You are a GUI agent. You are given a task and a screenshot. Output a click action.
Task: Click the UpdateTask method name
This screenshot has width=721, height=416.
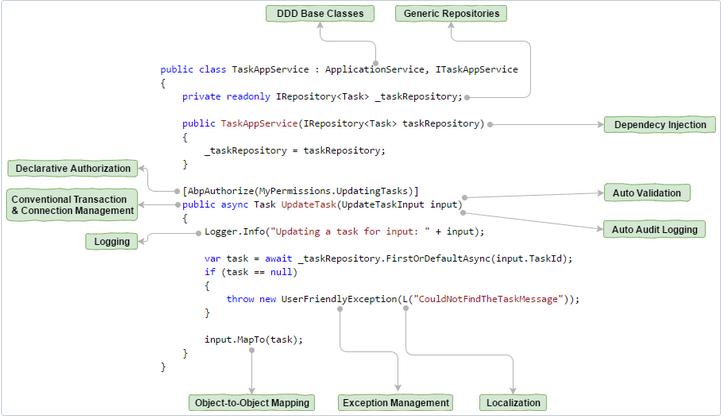(309, 205)
